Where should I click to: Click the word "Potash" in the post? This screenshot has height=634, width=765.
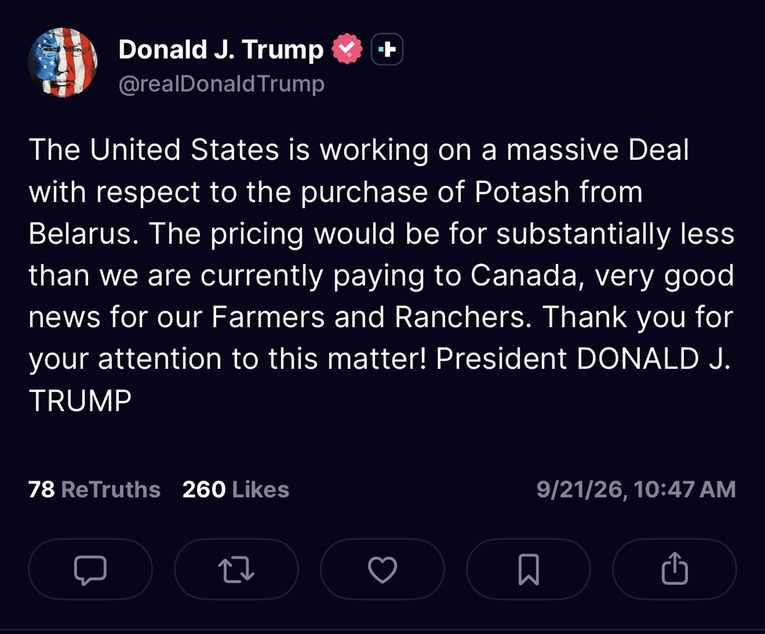tap(522, 192)
